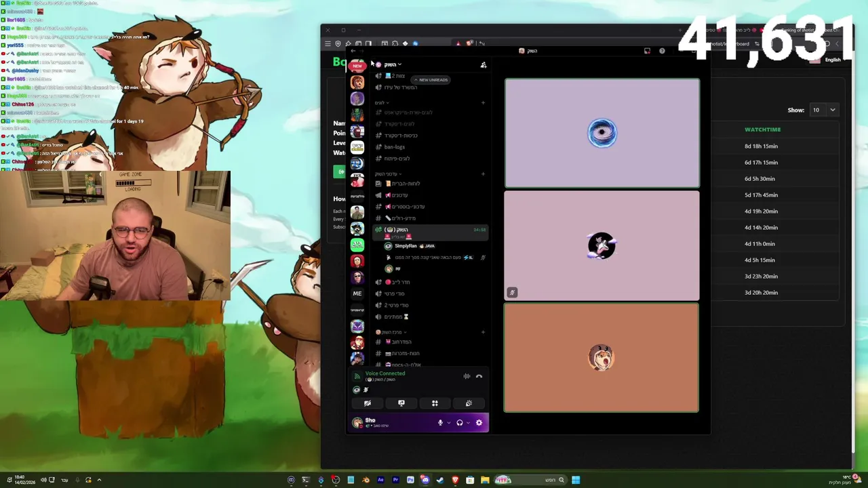This screenshot has height=488, width=868.
Task: Open the לוחות-הברית channel
Action: 403,184
